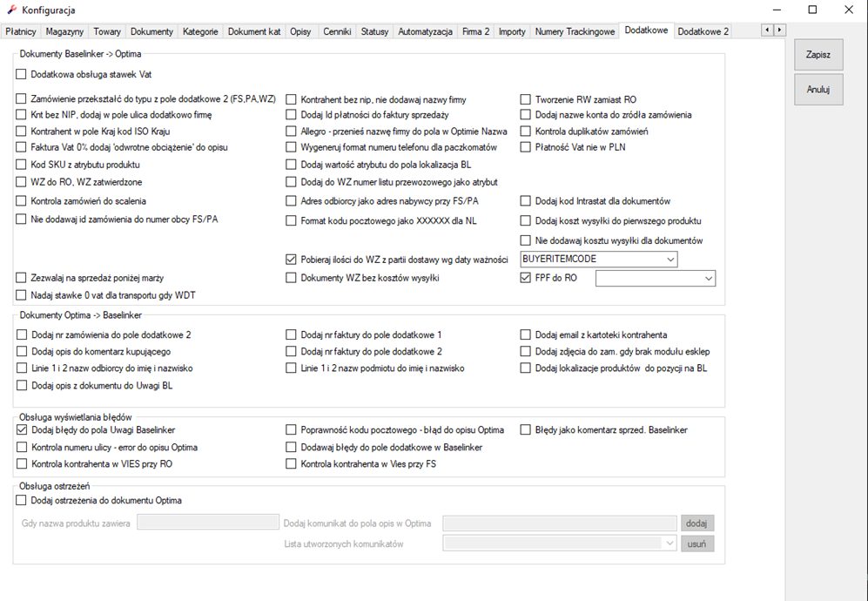Screen dimensions: 868x601
Task: Check Dodaj opis z dokumentu do Uwagi BL
Action: tap(22, 385)
